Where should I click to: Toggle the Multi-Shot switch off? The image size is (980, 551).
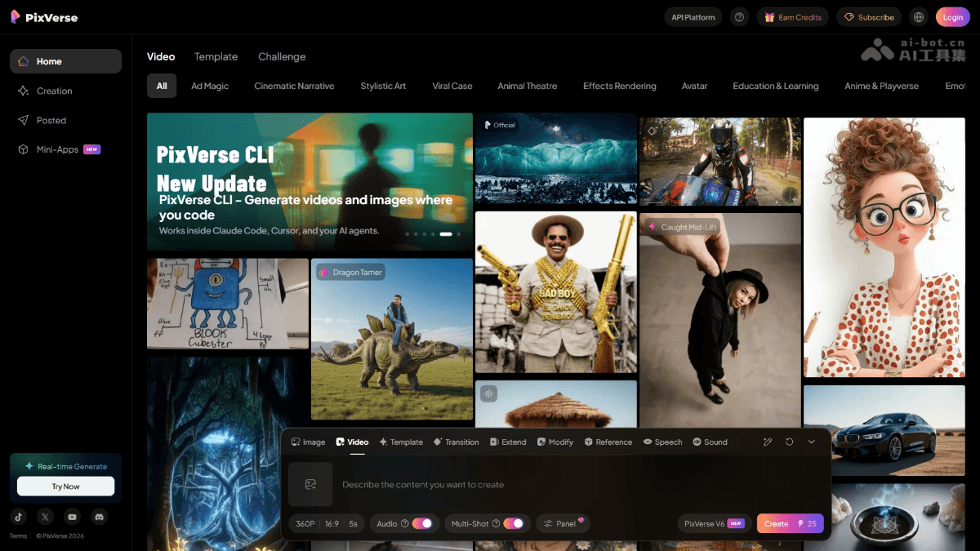[x=514, y=524]
